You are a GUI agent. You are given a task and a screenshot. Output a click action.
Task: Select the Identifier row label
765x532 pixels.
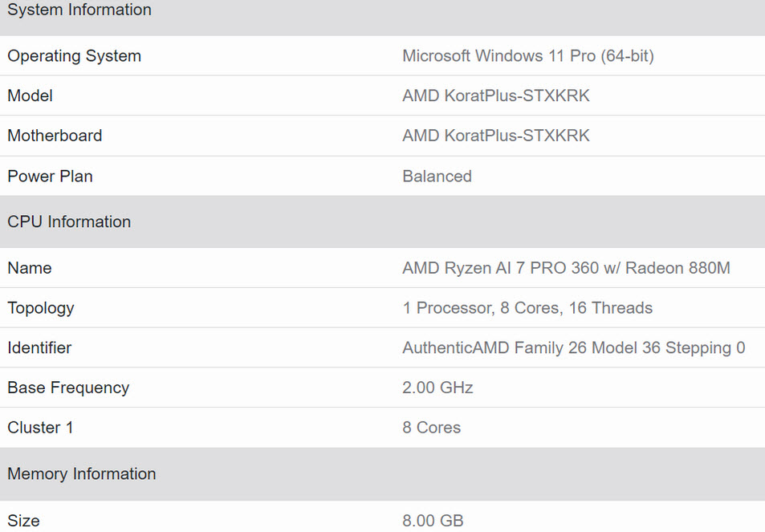click(39, 348)
